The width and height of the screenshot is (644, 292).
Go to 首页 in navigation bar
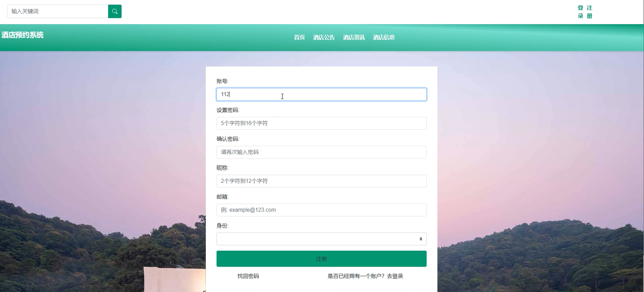(299, 38)
